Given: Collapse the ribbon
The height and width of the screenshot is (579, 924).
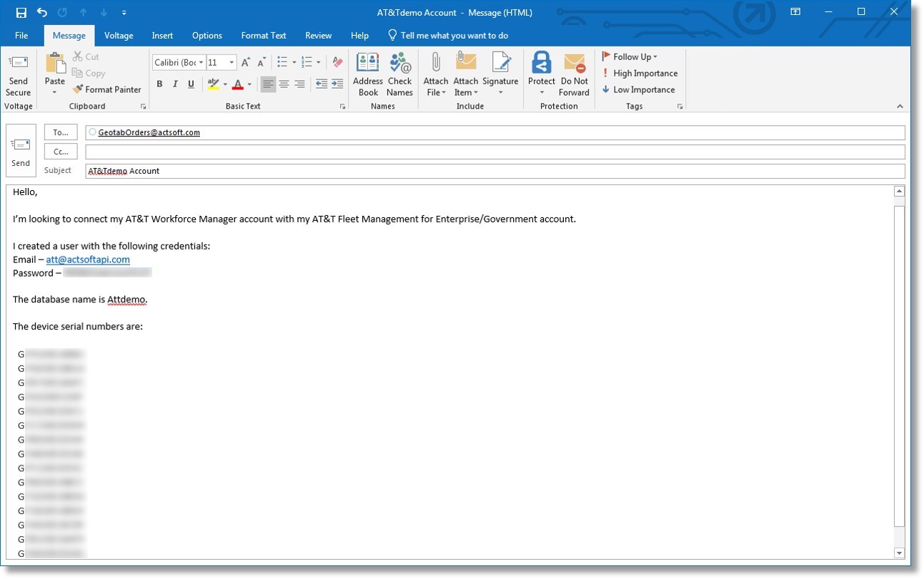Looking at the screenshot, I should [900, 107].
